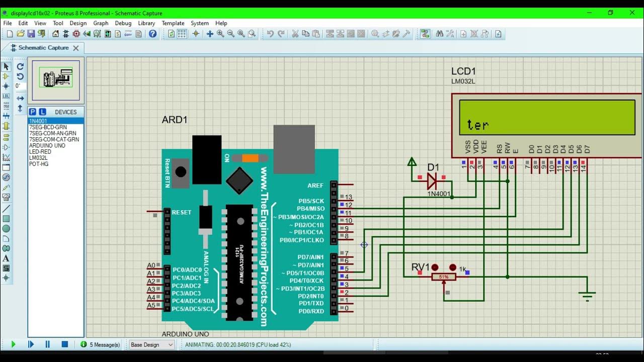Open the Design menu
Image resolution: width=644 pixels, height=362 pixels.
tap(78, 23)
